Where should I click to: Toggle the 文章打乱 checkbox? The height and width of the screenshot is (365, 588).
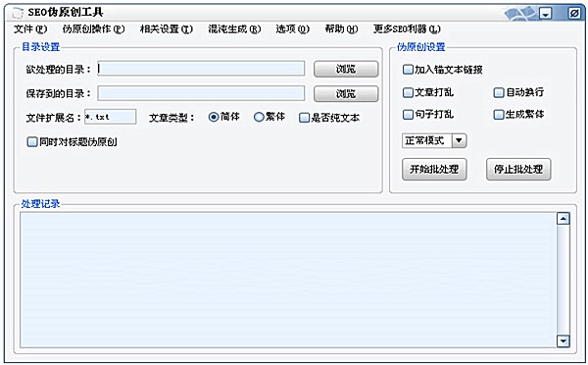[x=408, y=92]
